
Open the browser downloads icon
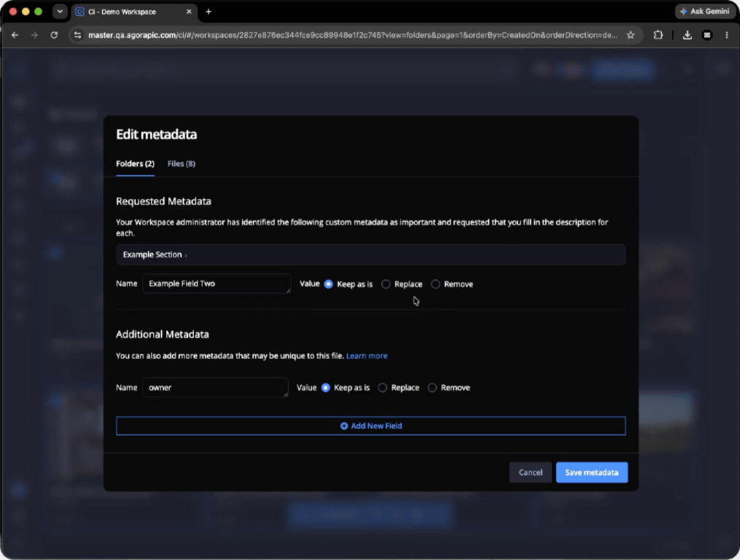[x=687, y=35]
